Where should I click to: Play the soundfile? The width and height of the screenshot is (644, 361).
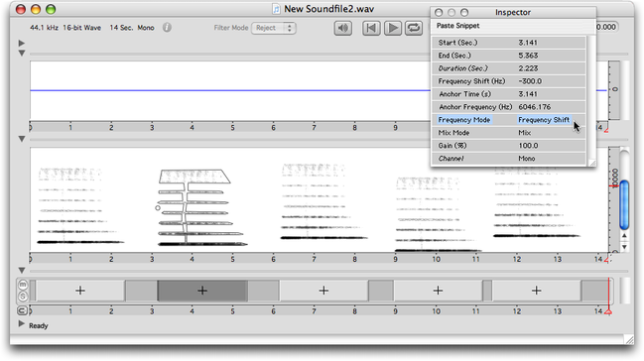(x=393, y=28)
